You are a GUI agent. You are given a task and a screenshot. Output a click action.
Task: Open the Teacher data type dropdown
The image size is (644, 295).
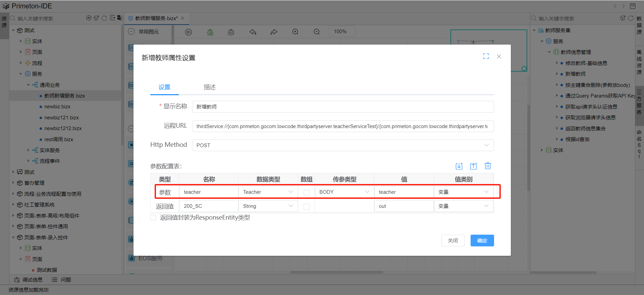[268, 192]
